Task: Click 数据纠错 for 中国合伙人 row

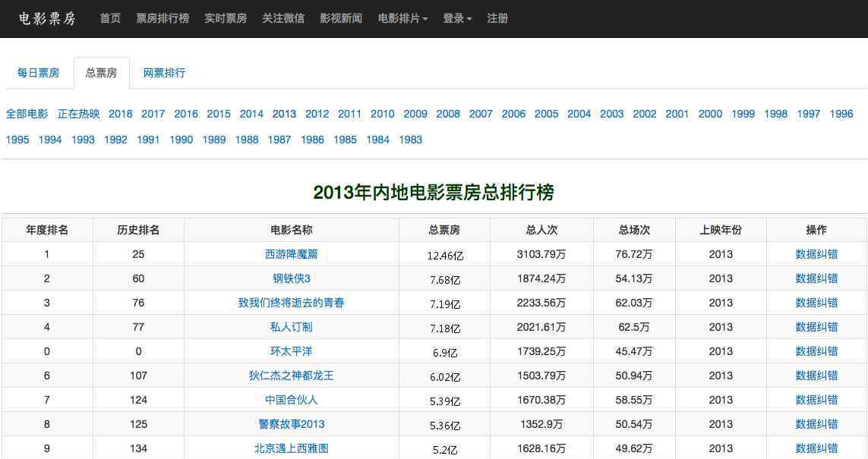Action: click(x=816, y=401)
